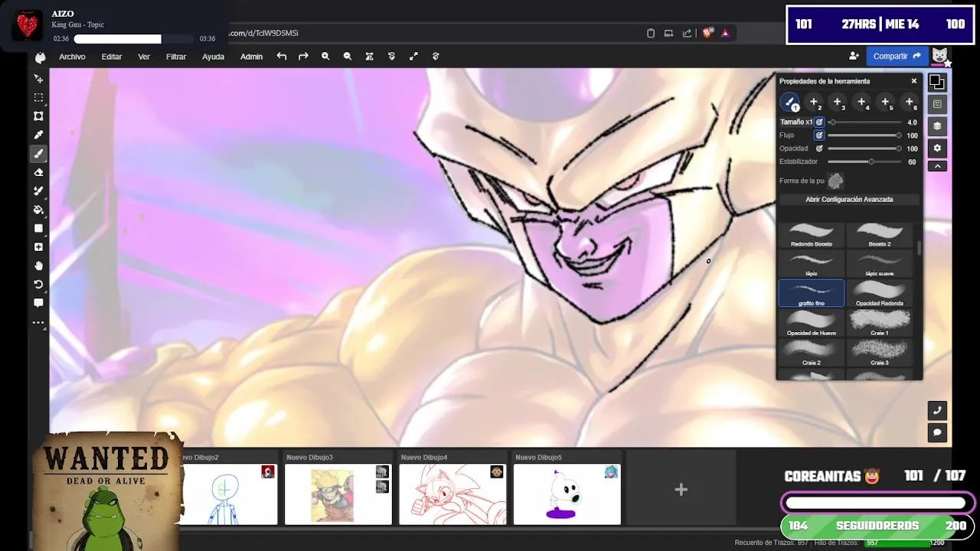This screenshot has height=551, width=980.
Task: Close the Propiedades de la herramienta panel
Action: coord(913,81)
